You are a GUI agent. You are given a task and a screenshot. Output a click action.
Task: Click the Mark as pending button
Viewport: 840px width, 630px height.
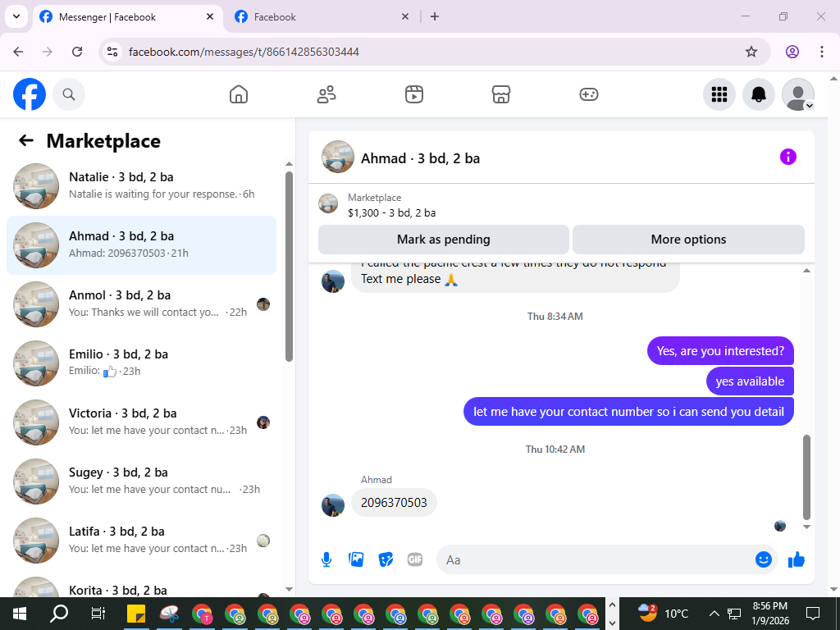(x=444, y=240)
